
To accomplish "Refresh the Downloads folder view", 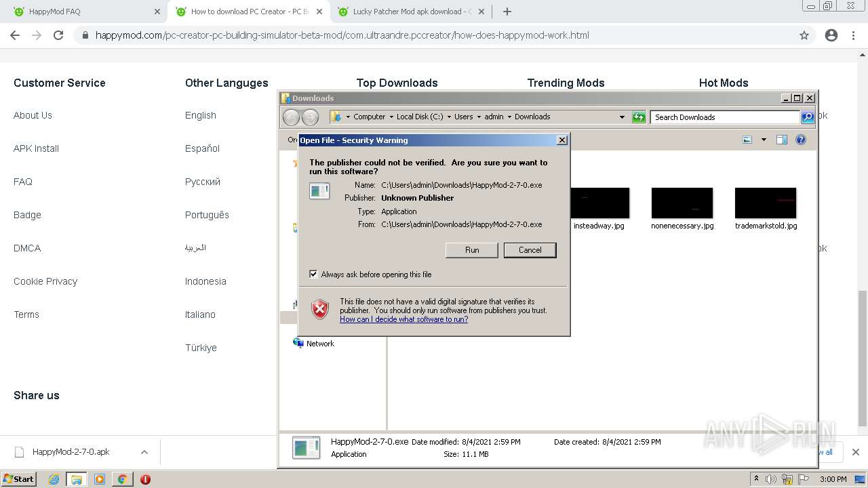I will point(639,117).
